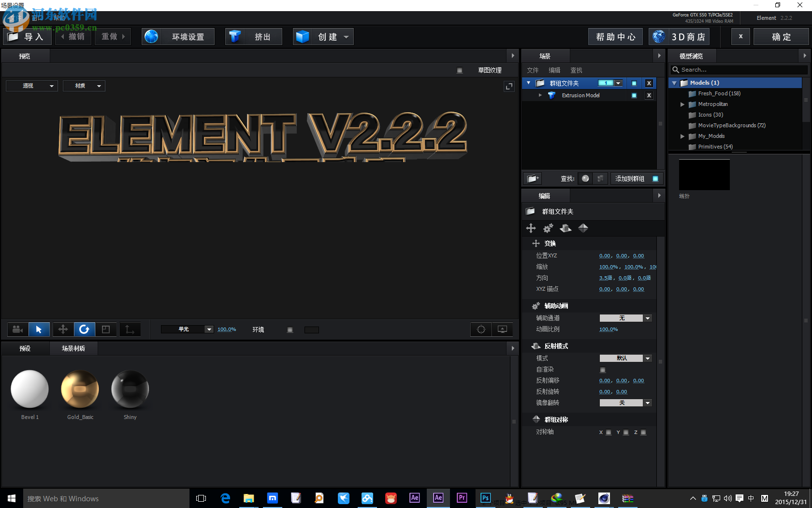Select the camera orbit tool

click(x=17, y=329)
